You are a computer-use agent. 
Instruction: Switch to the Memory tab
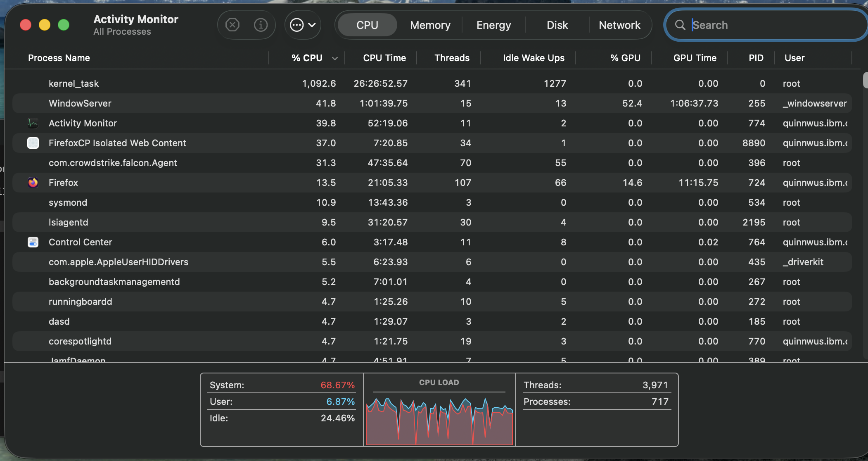tap(430, 25)
